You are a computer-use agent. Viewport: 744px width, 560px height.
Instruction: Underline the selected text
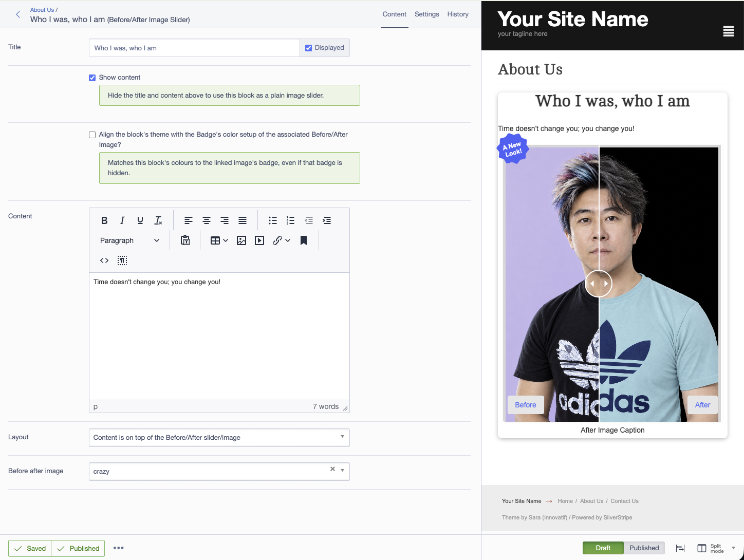click(x=140, y=220)
